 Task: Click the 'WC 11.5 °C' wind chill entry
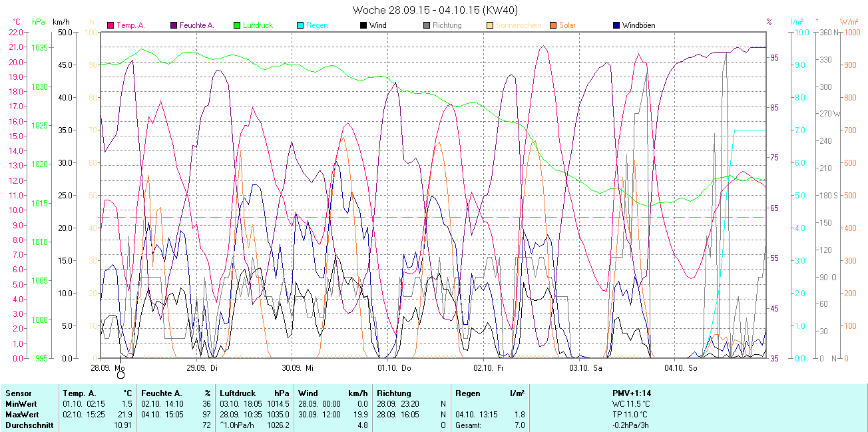tap(632, 404)
